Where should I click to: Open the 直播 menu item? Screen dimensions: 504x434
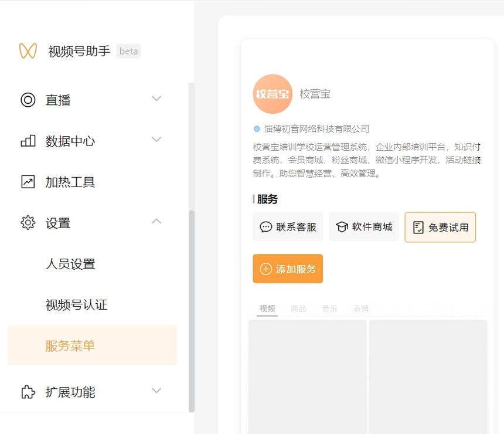point(92,100)
